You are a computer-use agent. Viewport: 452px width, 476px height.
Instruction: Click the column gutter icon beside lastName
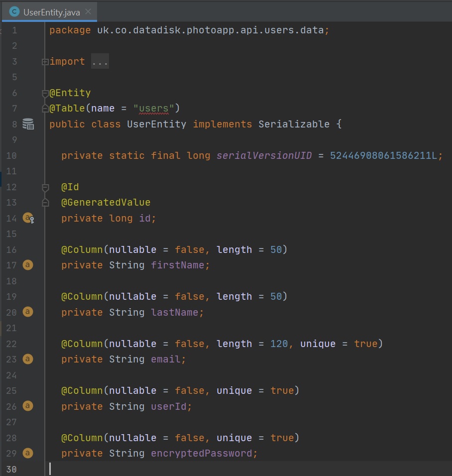28,312
